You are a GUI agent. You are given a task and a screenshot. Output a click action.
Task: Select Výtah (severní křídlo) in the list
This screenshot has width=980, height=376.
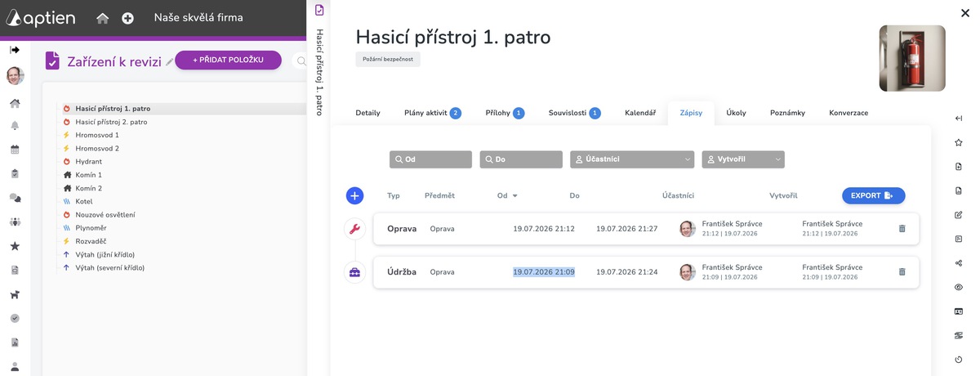[109, 267]
